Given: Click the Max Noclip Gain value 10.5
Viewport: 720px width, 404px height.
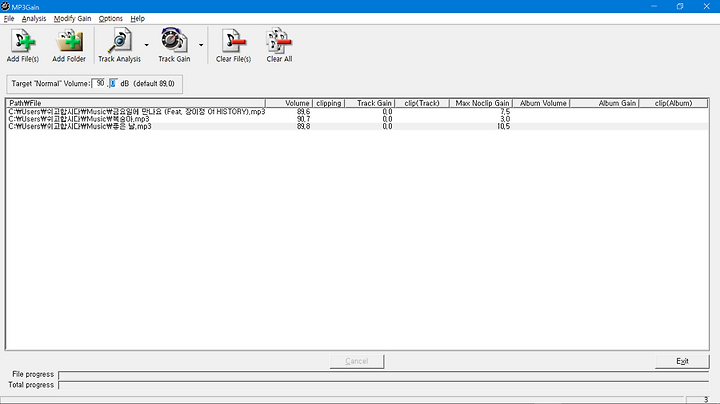Looking at the screenshot, I should tap(503, 126).
